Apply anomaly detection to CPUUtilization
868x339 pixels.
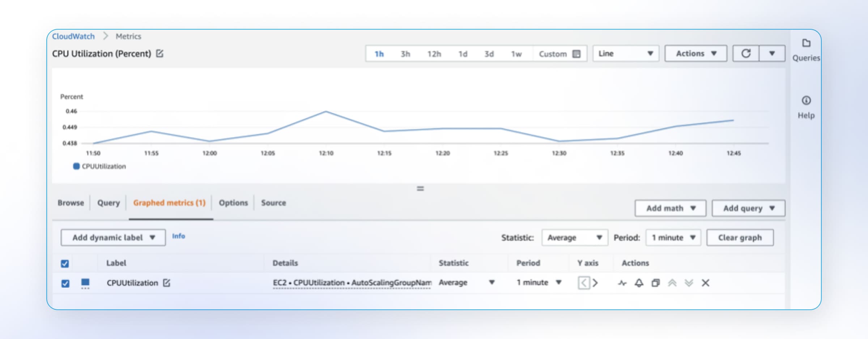[x=622, y=283]
